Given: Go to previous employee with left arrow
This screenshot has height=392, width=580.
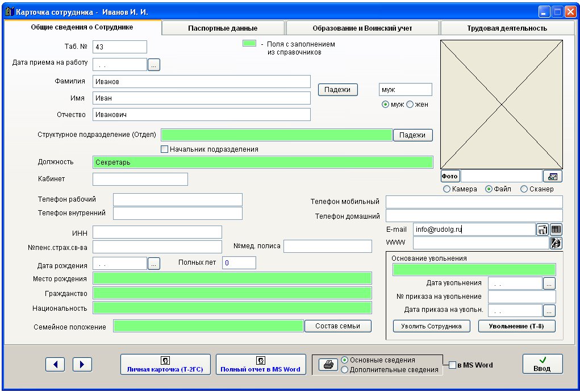Looking at the screenshot, I should pos(55,364).
